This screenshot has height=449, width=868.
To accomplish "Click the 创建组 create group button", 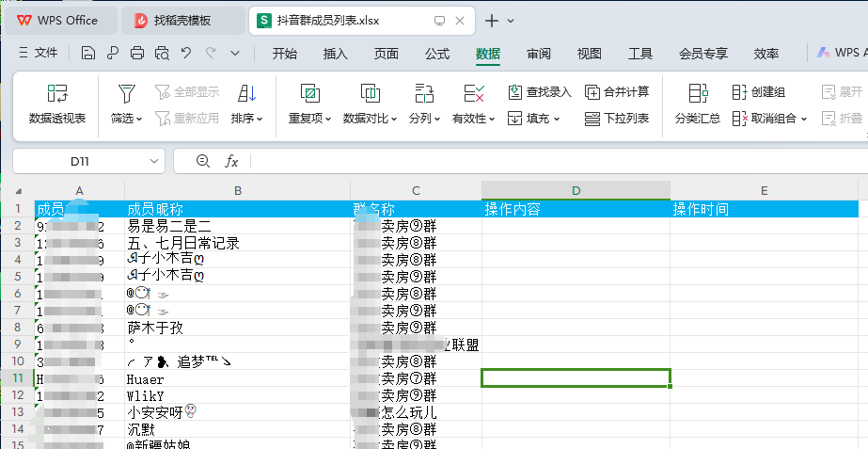I will (758, 92).
